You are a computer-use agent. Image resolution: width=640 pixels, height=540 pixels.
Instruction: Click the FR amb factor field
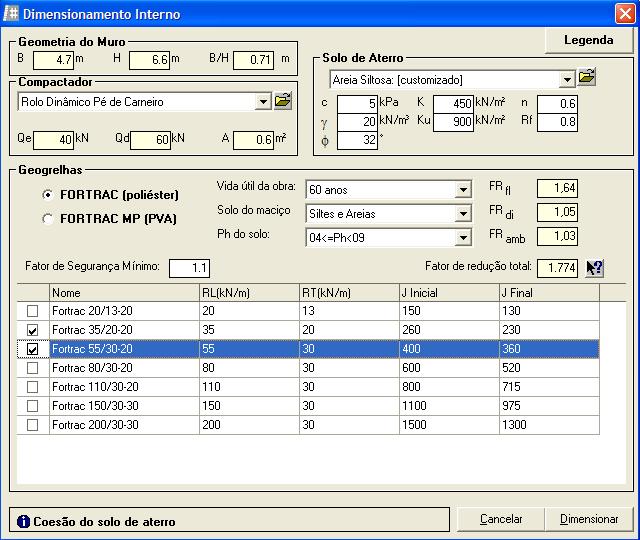[x=558, y=236]
